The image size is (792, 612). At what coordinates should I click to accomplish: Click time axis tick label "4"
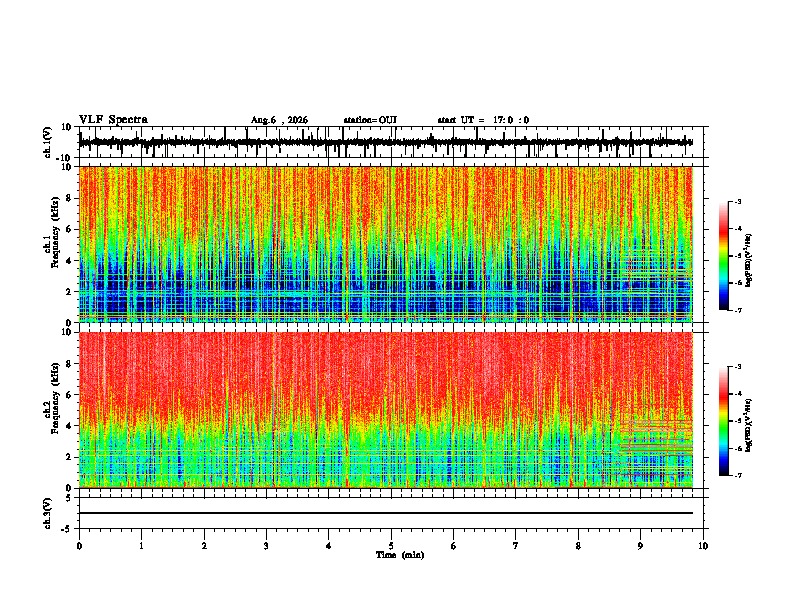[328, 546]
